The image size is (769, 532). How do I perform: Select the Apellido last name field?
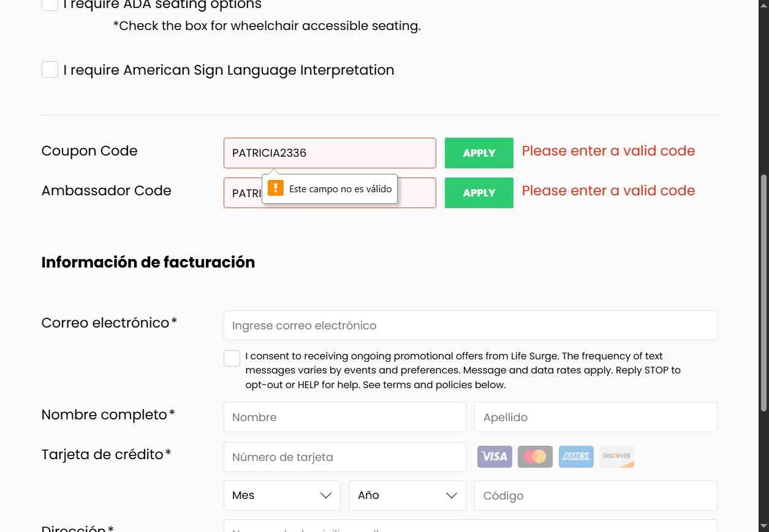tap(595, 418)
